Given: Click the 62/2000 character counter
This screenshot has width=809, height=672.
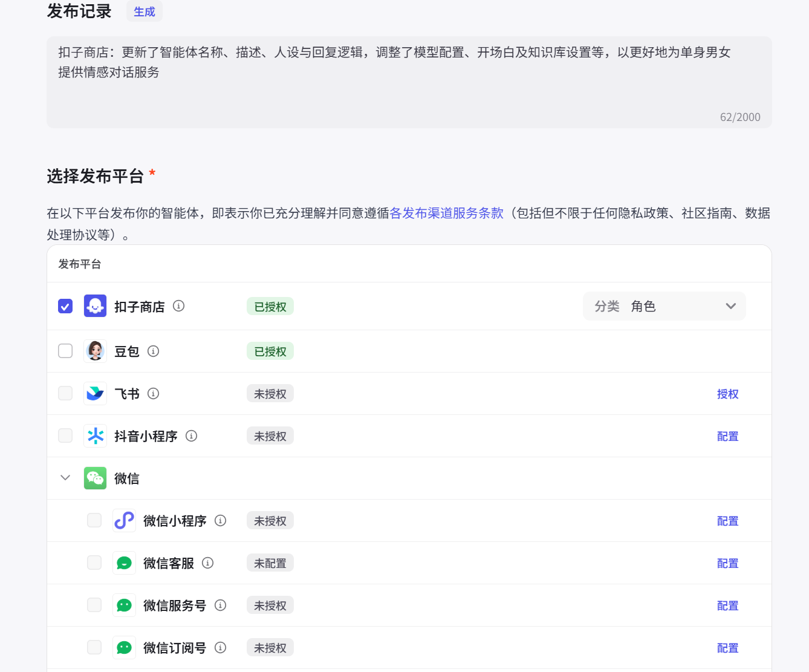Looking at the screenshot, I should pos(740,117).
